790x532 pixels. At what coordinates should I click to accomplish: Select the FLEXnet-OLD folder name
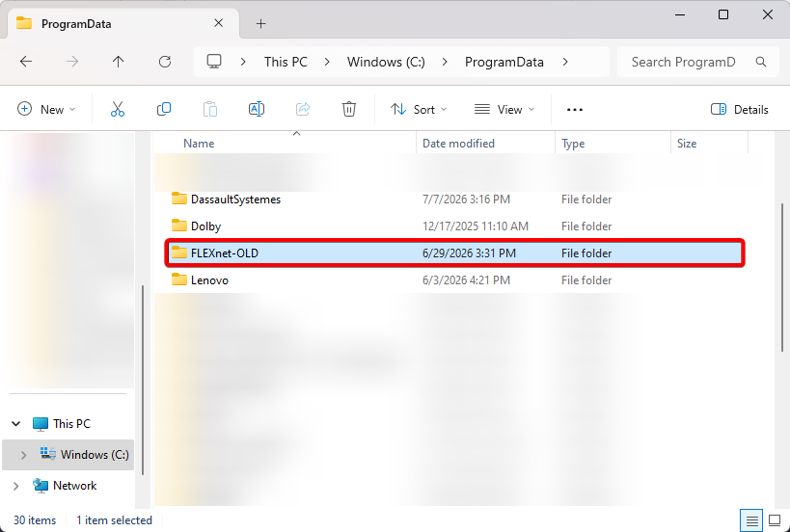(x=224, y=253)
